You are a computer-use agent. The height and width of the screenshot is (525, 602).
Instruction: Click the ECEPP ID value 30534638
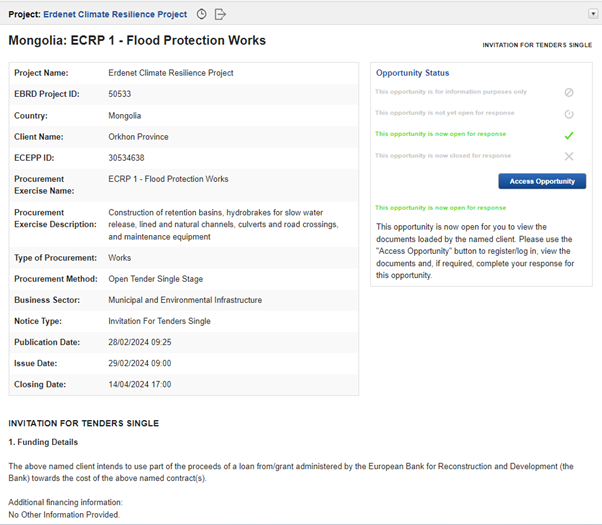point(126,158)
